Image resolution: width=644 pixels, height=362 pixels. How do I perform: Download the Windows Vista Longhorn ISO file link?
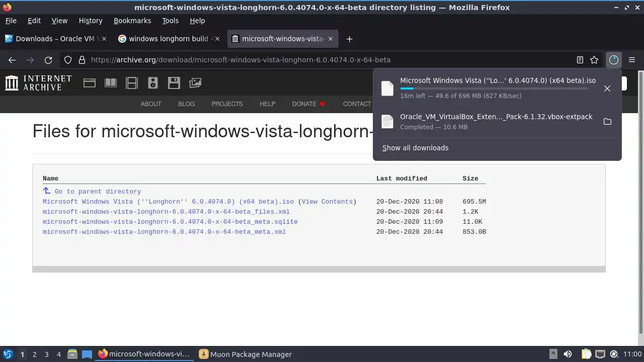(x=168, y=202)
